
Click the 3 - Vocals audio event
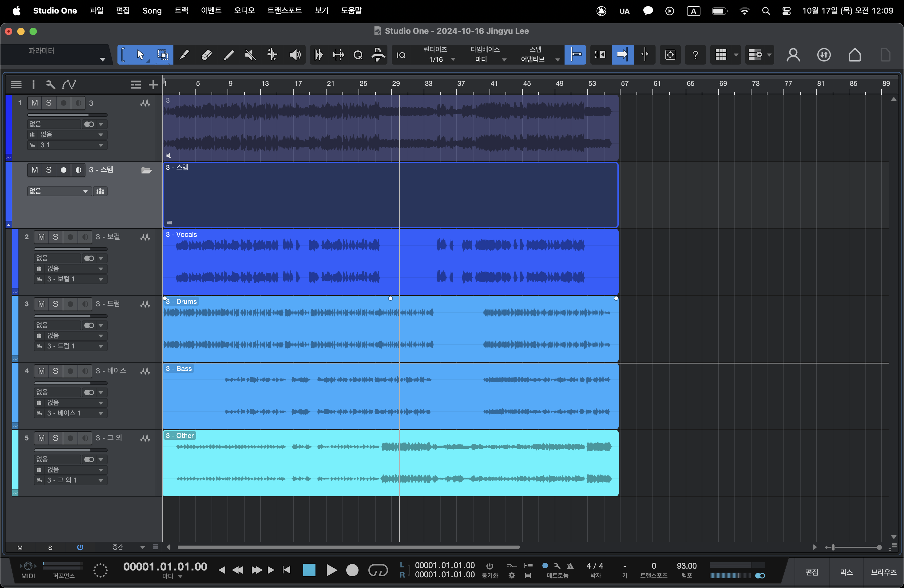pos(391,262)
